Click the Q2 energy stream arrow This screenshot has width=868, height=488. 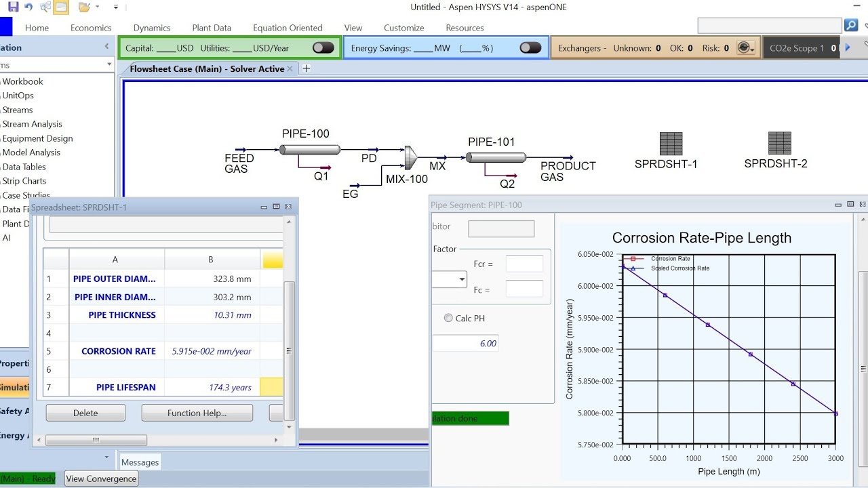510,175
